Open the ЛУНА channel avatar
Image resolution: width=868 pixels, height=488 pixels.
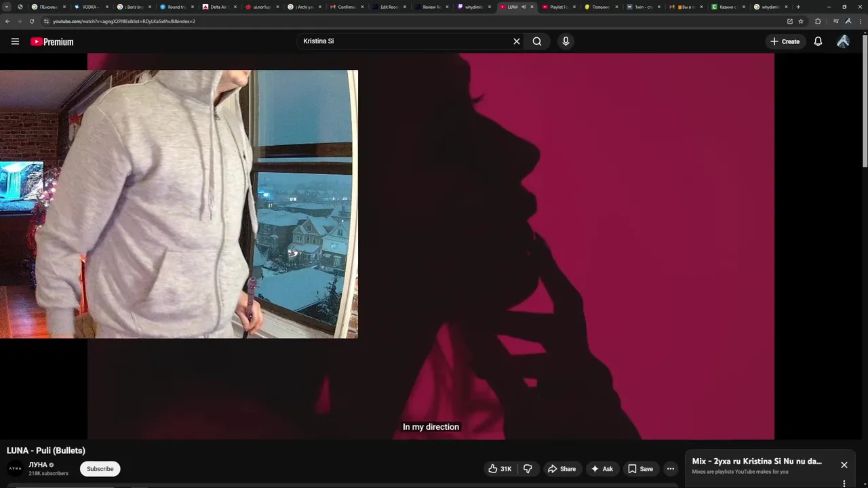(15, 468)
